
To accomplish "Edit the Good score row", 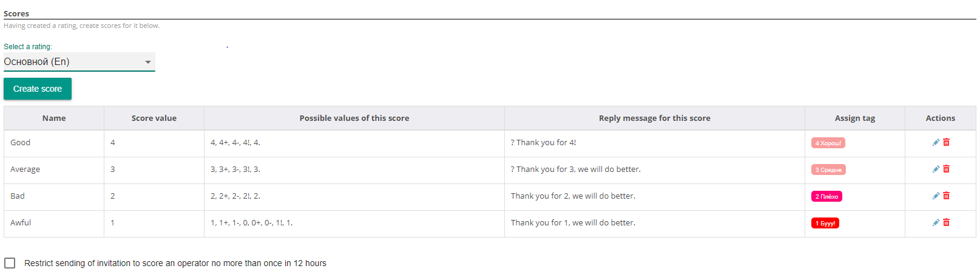I will click(936, 142).
